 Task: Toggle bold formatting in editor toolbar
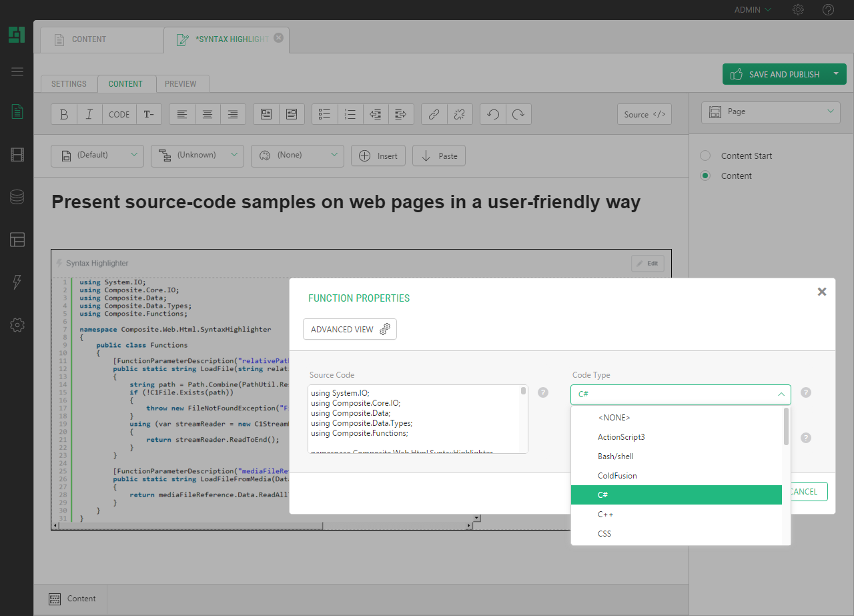[64, 114]
